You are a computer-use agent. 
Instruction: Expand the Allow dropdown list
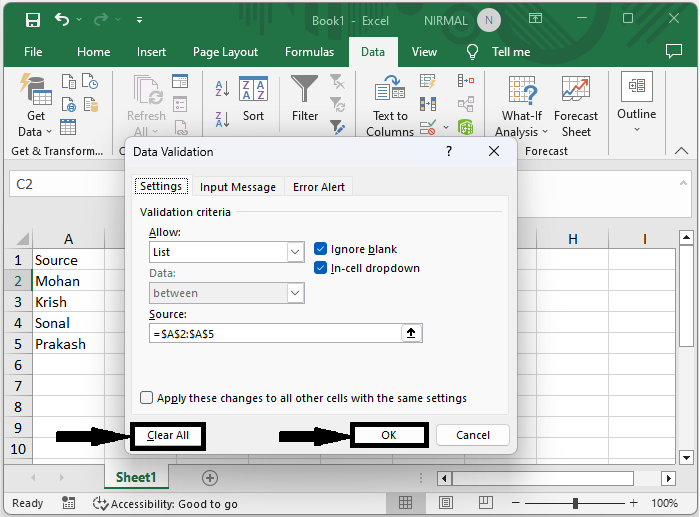pyautogui.click(x=295, y=253)
